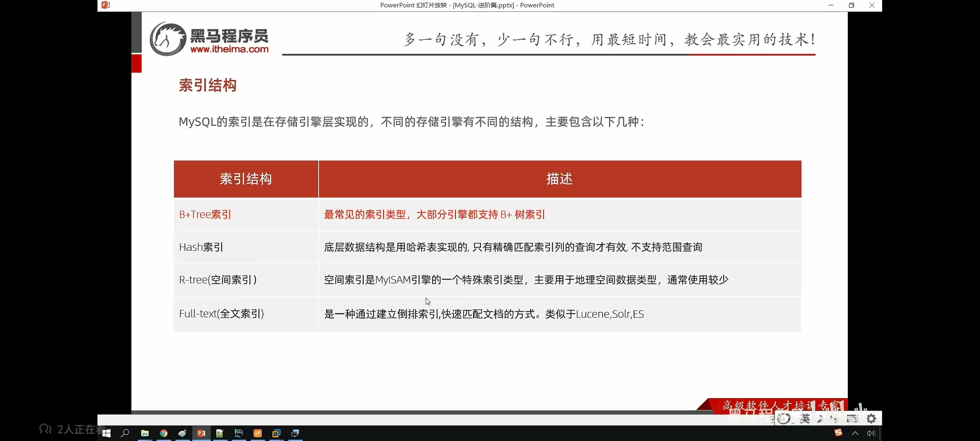Open the green notepad editor taskbar icon

(220, 433)
